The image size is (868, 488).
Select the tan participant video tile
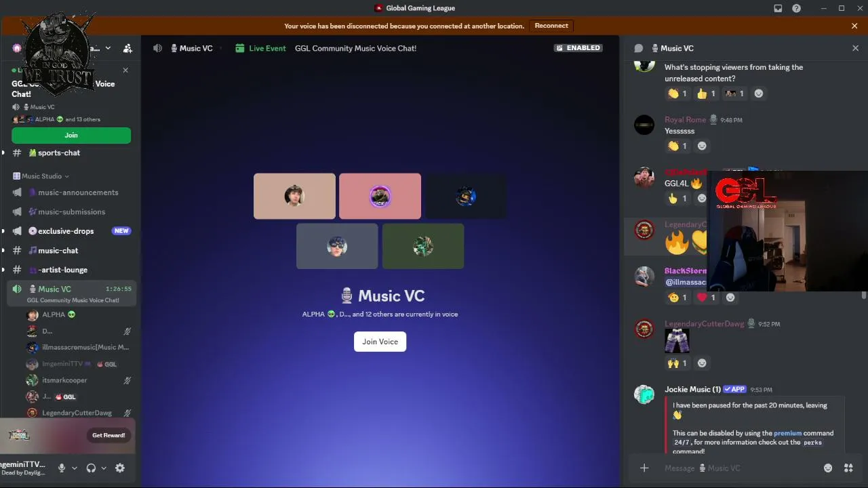tap(294, 197)
